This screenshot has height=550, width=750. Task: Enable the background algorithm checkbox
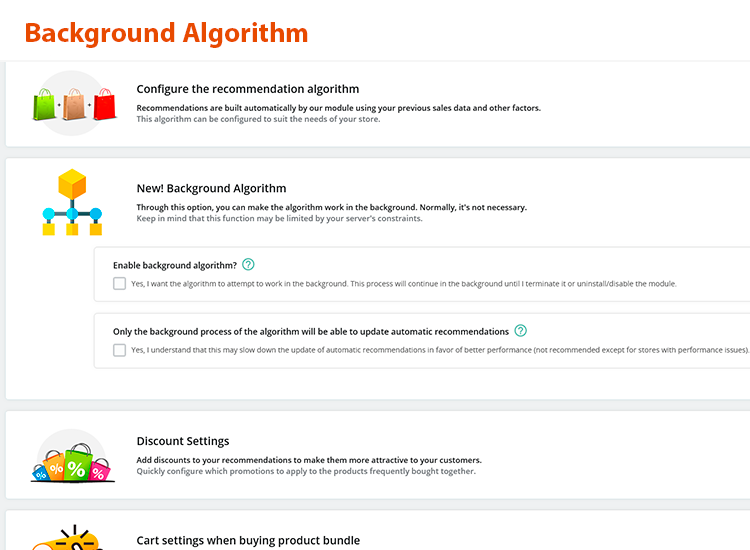pos(120,284)
